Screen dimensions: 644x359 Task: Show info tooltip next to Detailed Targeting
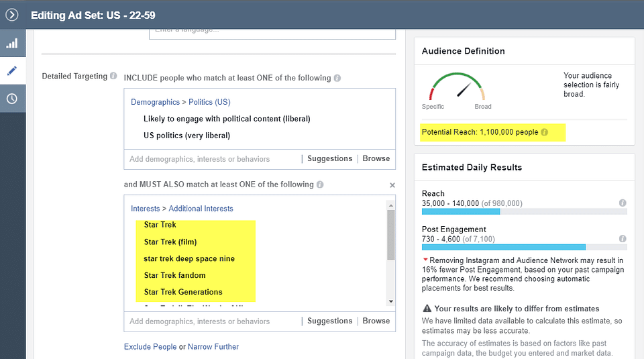coord(113,76)
